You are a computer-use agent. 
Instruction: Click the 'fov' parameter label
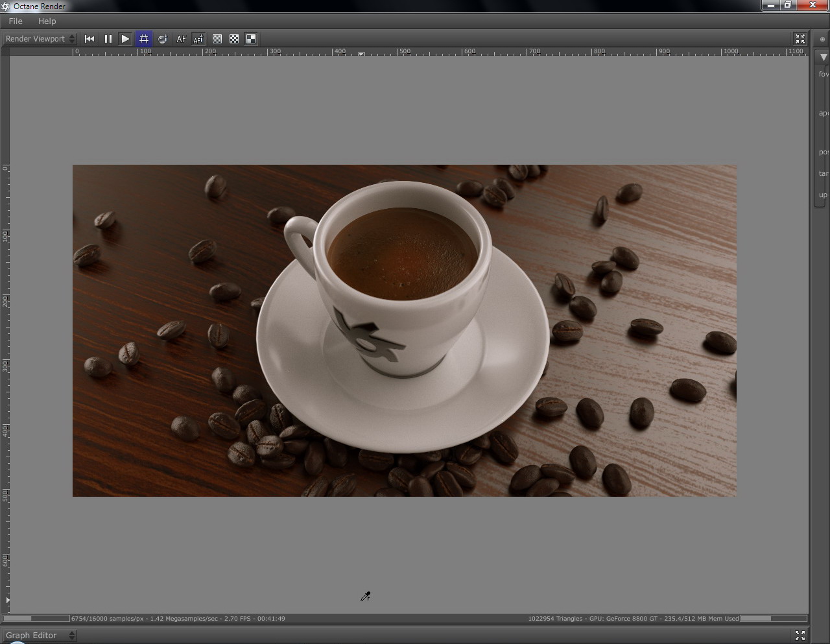(824, 74)
